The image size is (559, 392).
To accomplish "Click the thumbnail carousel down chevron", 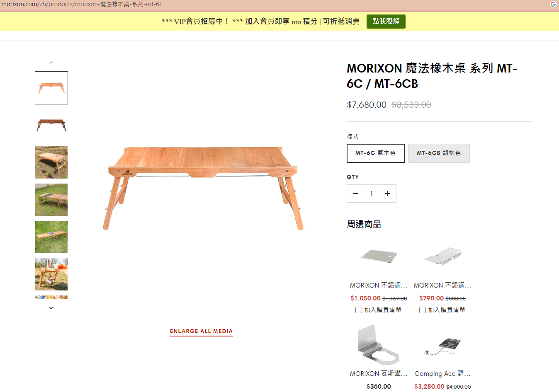I will pos(51,308).
